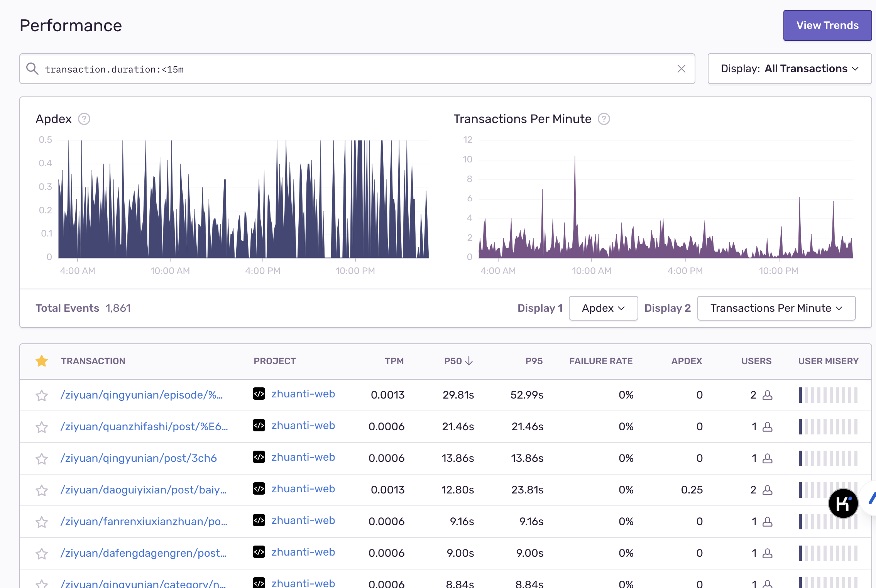The width and height of the screenshot is (876, 588).
Task: Click the View Trends button
Action: pyautogui.click(x=827, y=25)
